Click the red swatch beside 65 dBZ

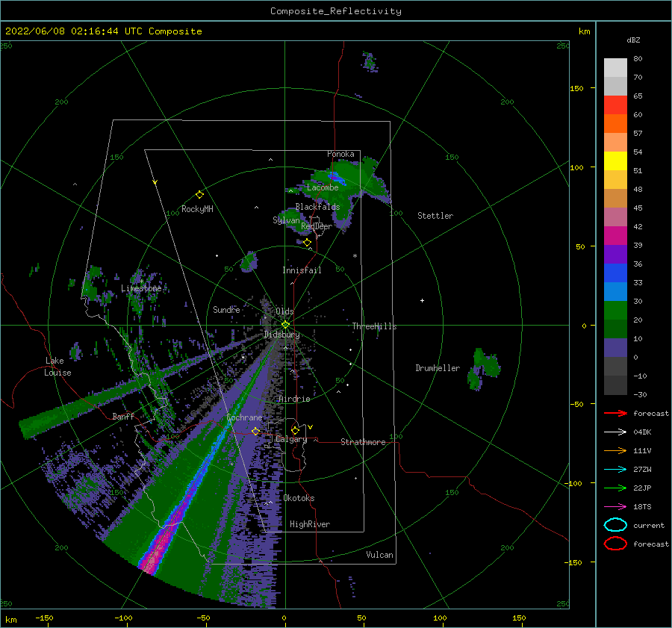tap(615, 105)
